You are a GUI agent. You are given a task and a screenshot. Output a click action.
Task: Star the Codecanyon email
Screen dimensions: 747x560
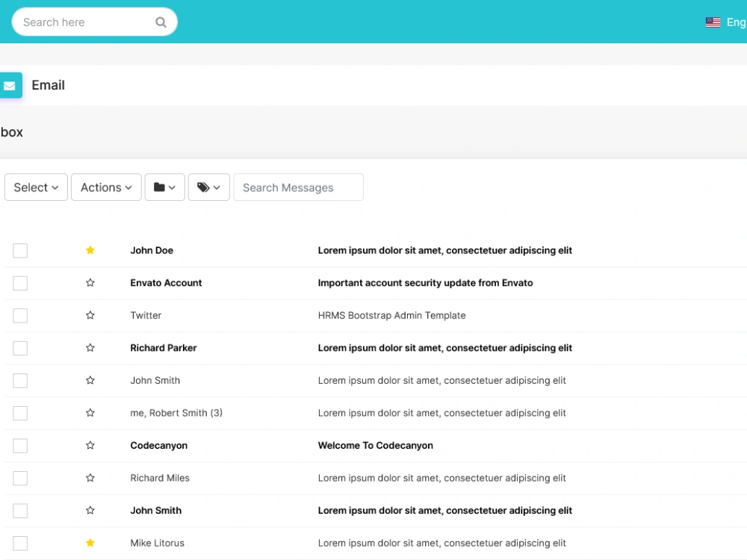[90, 445]
